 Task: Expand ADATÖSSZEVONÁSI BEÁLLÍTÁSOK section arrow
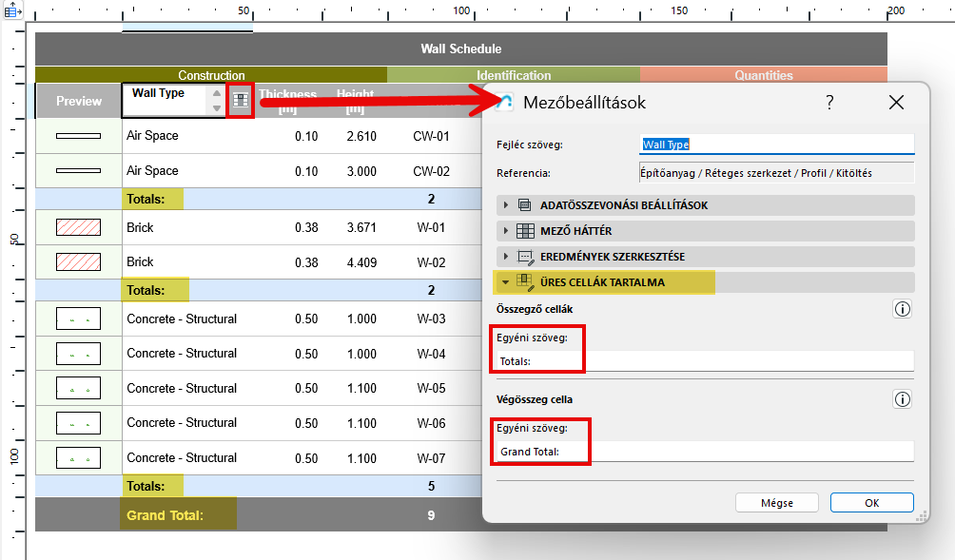(505, 205)
